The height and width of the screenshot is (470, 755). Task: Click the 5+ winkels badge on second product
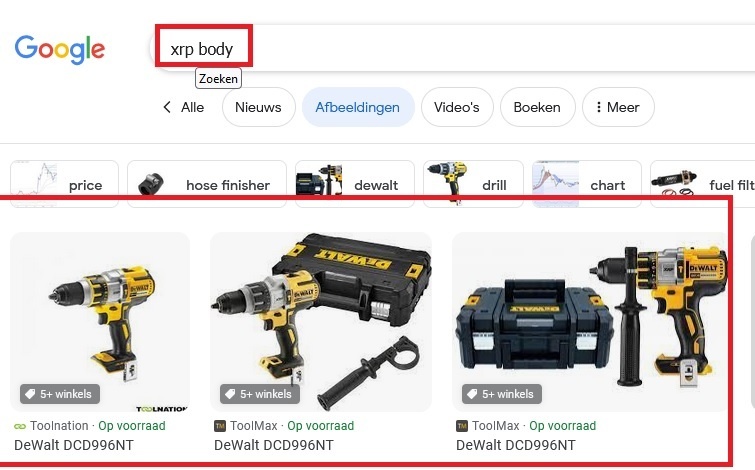click(260, 394)
